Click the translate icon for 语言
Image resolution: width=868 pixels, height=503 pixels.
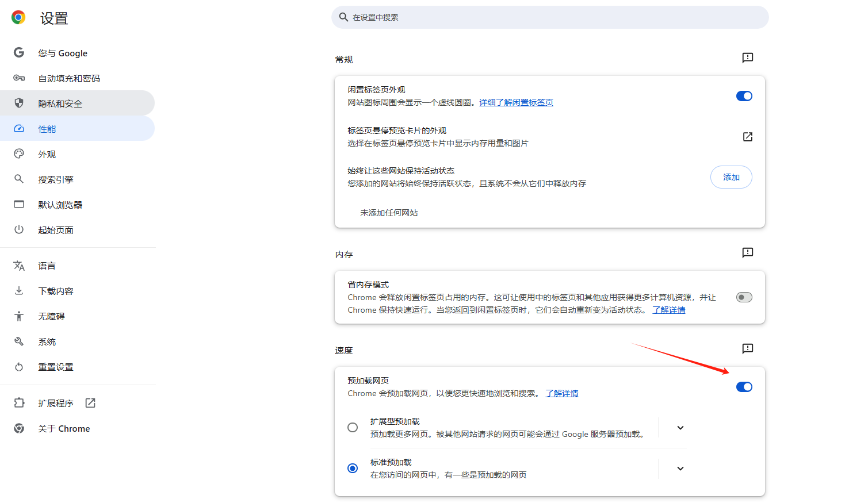tap(19, 266)
